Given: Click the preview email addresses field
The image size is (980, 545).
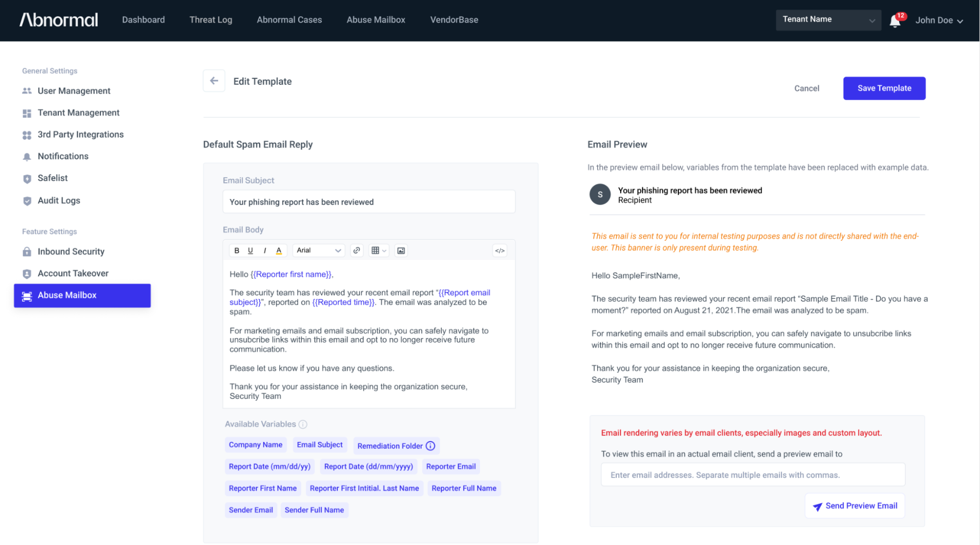Looking at the screenshot, I should click(x=753, y=475).
